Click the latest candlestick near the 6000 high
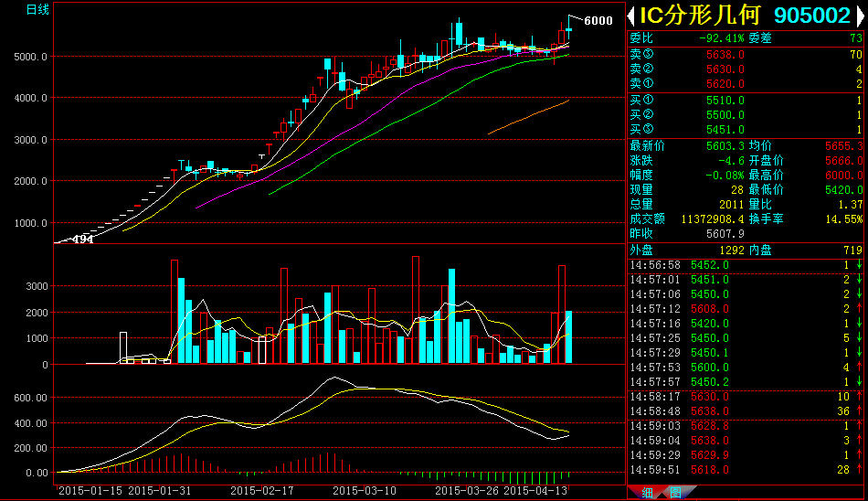Viewport: 868px width, 501px height. pos(568,29)
